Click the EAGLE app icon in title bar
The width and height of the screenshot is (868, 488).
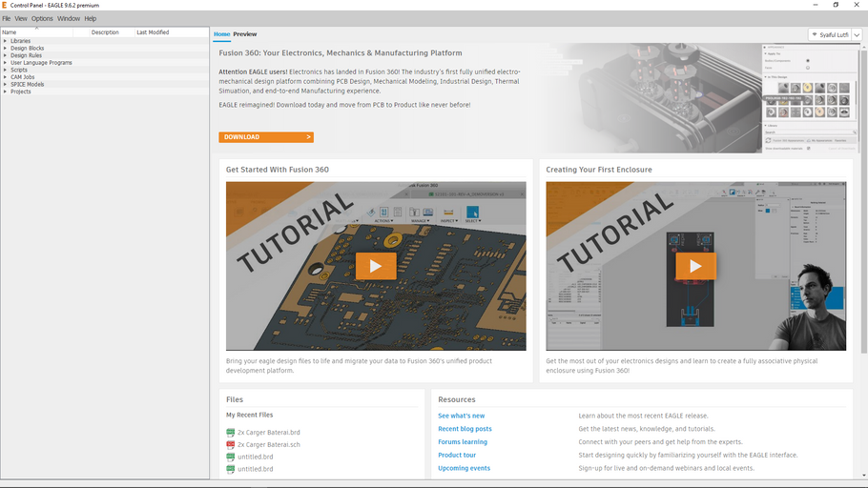(x=5, y=5)
